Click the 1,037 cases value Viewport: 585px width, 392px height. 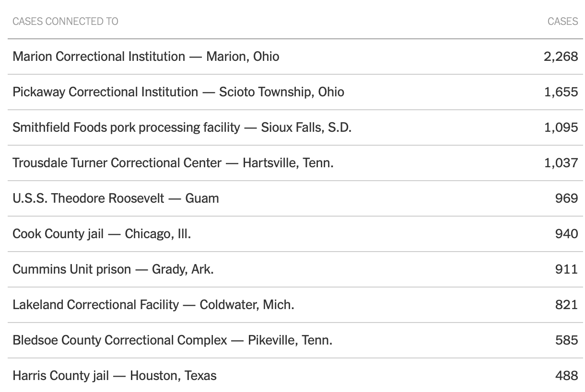[x=561, y=163]
